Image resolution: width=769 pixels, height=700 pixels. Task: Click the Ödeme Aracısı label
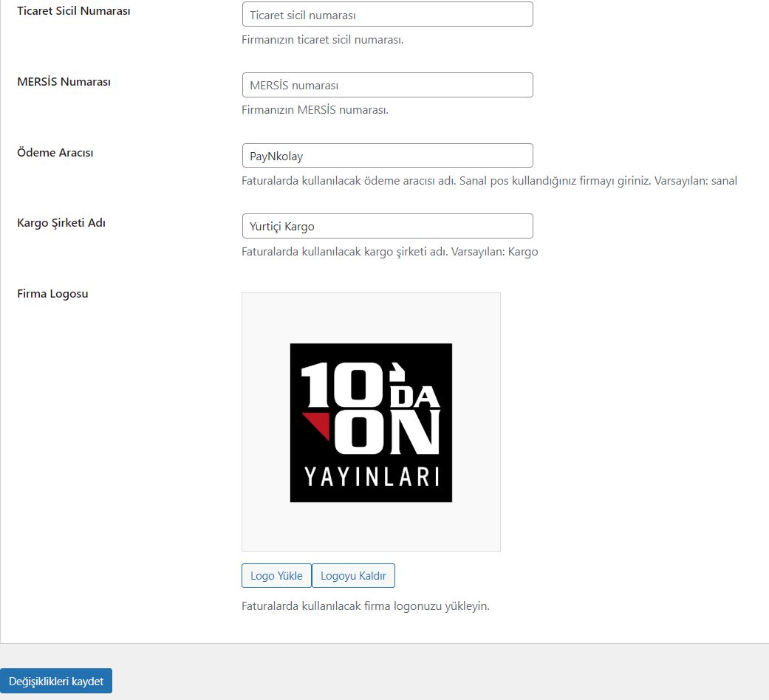point(55,152)
